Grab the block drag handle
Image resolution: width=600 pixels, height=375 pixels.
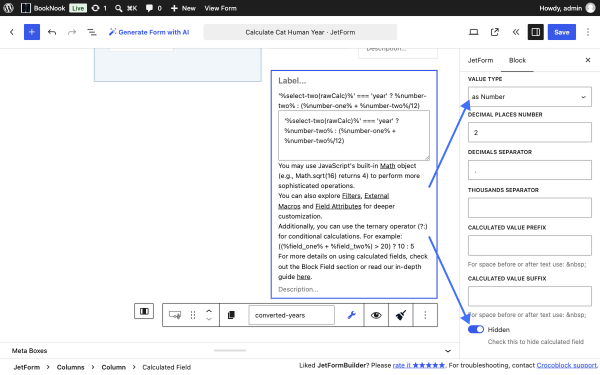(193, 315)
